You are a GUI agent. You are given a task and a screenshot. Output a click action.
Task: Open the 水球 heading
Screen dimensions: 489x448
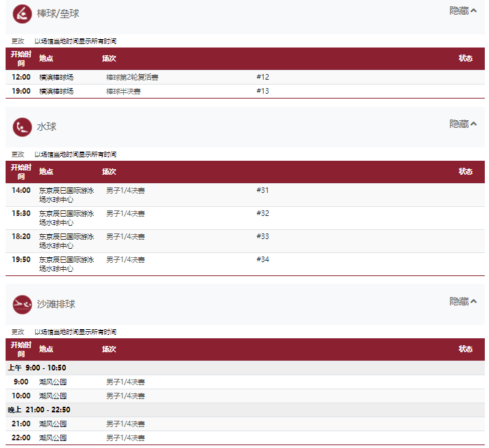(47, 127)
